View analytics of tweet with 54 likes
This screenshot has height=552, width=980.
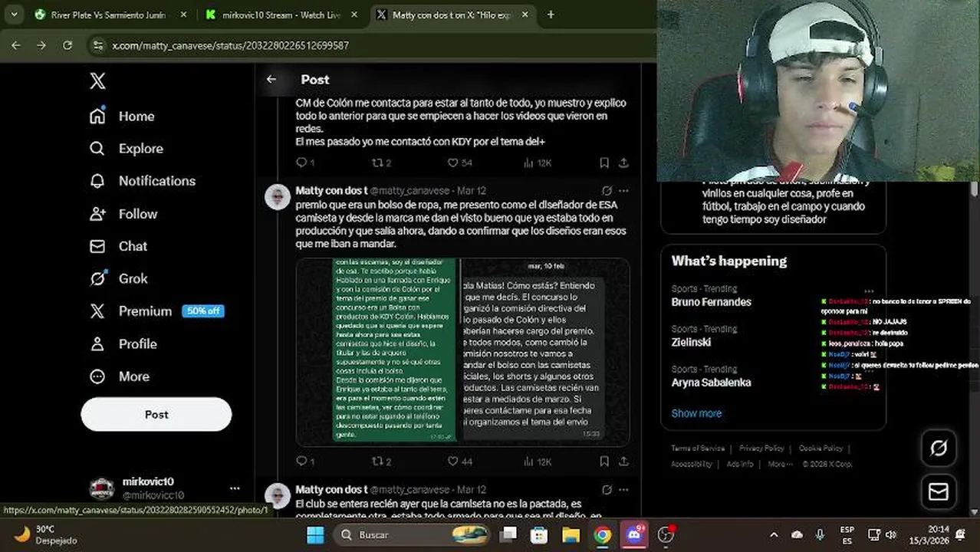(537, 163)
